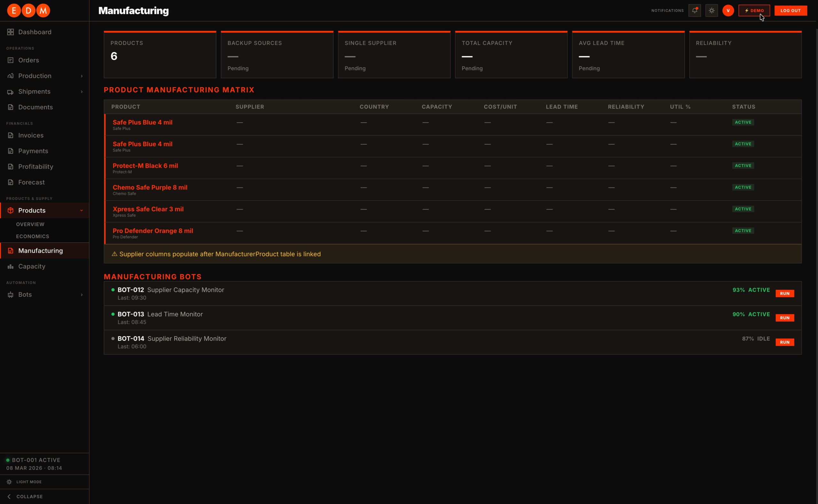
Task: Click the sun theme icon in the header
Action: point(712,11)
